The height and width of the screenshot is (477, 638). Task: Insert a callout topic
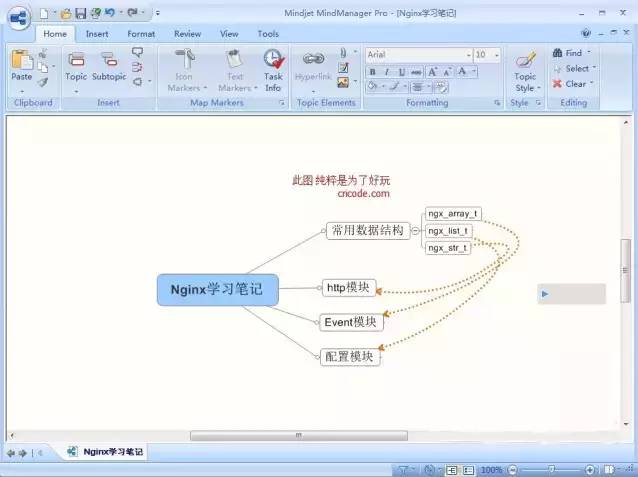tap(138, 52)
